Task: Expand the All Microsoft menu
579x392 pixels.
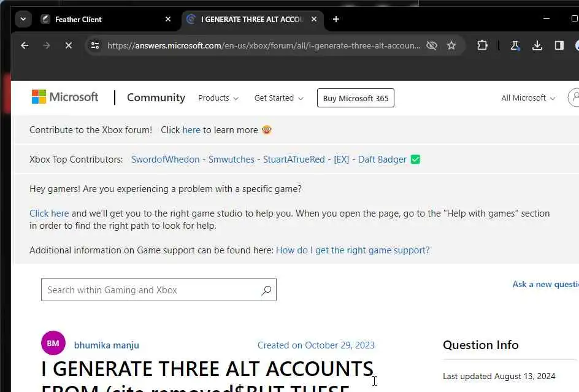Action: (x=528, y=98)
